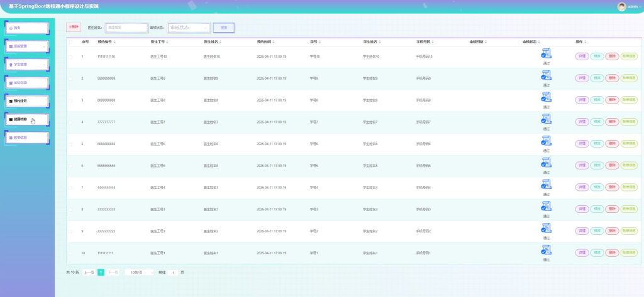Screen dimensions: 644x297
Task: Check the checkbox for 医生姓名5 row
Action: click(70, 166)
